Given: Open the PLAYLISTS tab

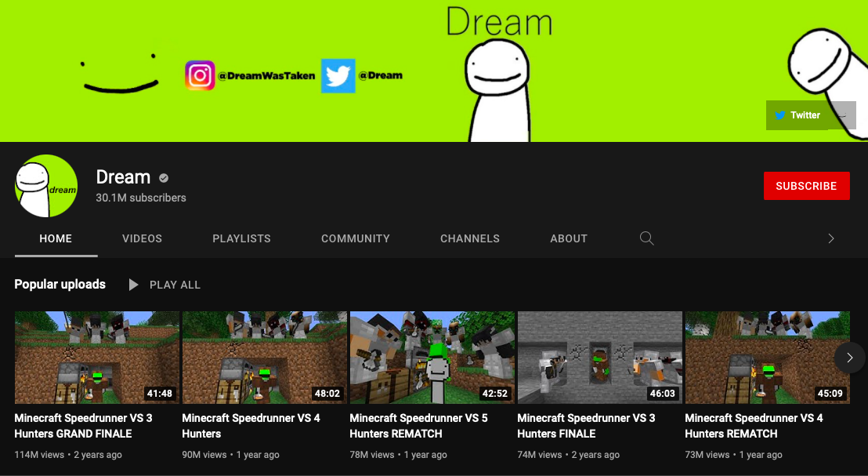Looking at the screenshot, I should pyautogui.click(x=242, y=238).
